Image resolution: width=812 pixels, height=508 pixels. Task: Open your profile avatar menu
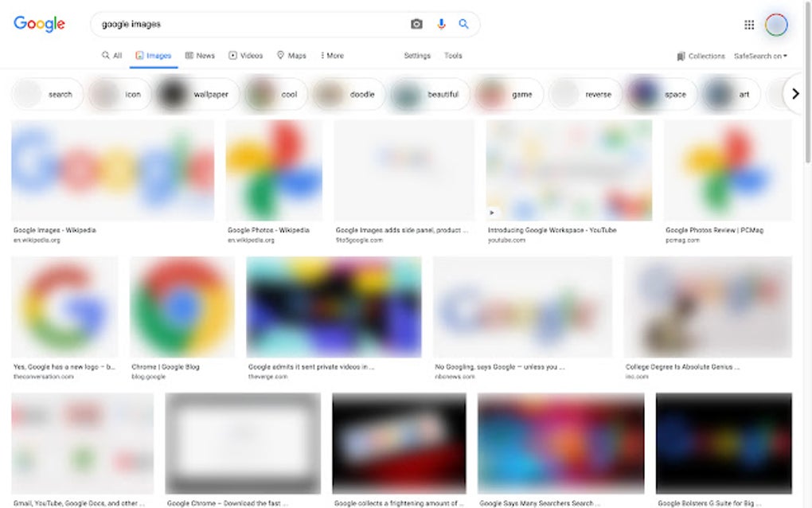pos(776,24)
